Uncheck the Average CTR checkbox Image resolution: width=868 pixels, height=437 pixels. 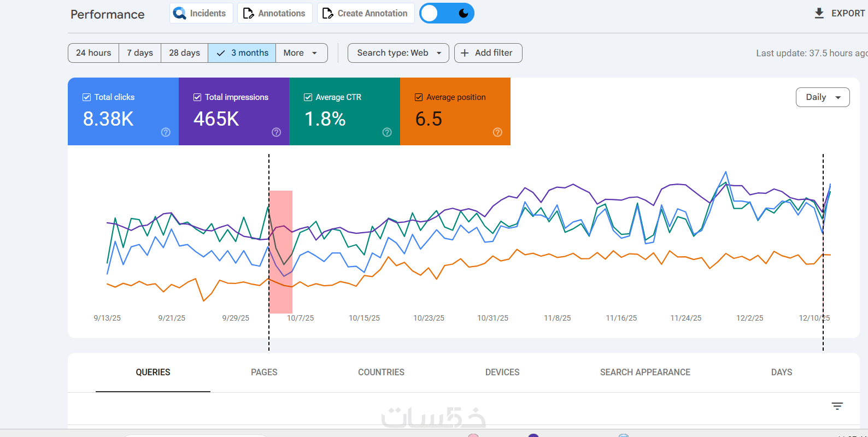pos(308,97)
